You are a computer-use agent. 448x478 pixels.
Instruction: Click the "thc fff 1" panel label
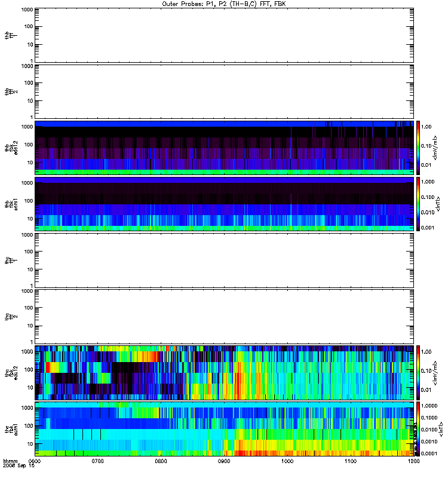click(x=11, y=261)
